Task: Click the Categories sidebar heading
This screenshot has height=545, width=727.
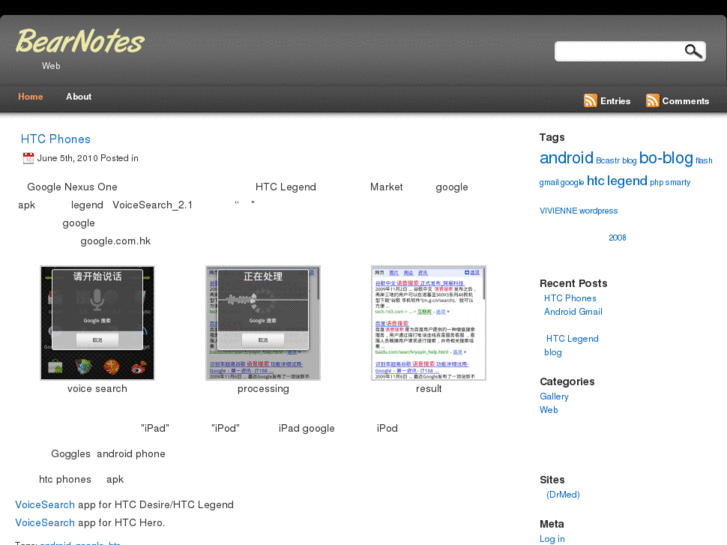Action: click(x=567, y=382)
